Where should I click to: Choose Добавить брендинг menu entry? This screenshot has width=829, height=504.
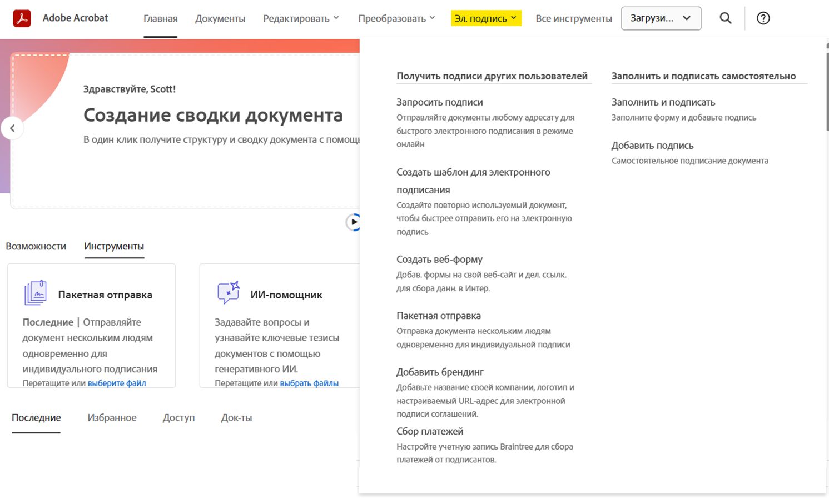tap(440, 372)
